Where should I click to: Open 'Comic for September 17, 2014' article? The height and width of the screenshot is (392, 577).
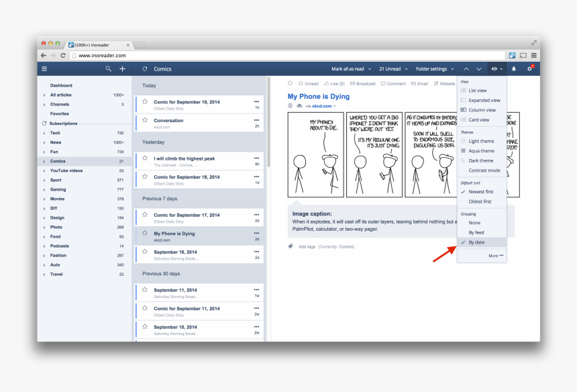[x=200, y=217]
